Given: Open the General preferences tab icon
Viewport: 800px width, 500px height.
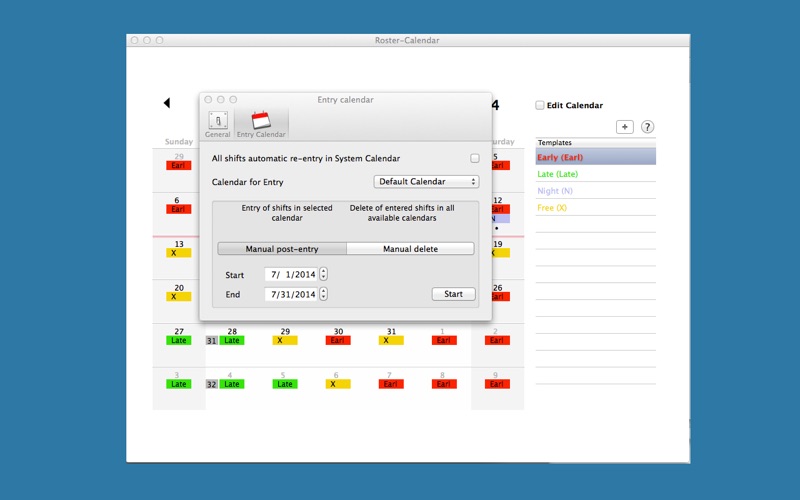Looking at the screenshot, I should 217,122.
